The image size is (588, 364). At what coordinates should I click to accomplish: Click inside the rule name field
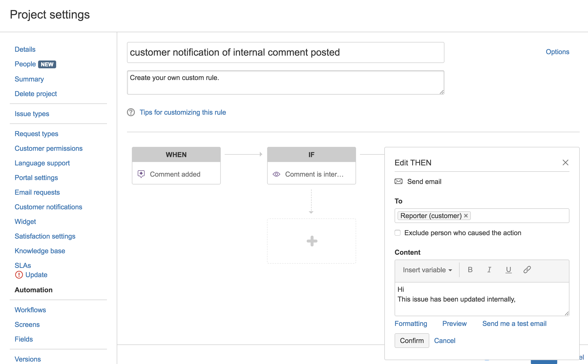point(285,52)
